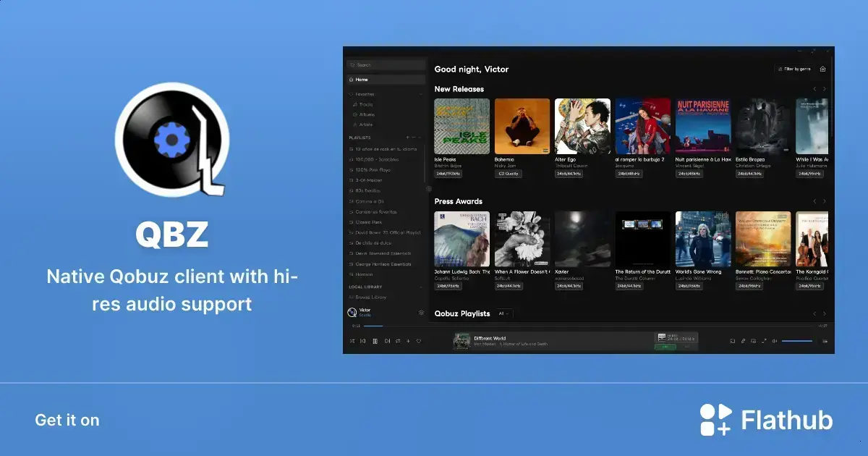Screen dimensions: 868x456
Task: Show previous Press Awards with left arrow
Action: [814, 201]
